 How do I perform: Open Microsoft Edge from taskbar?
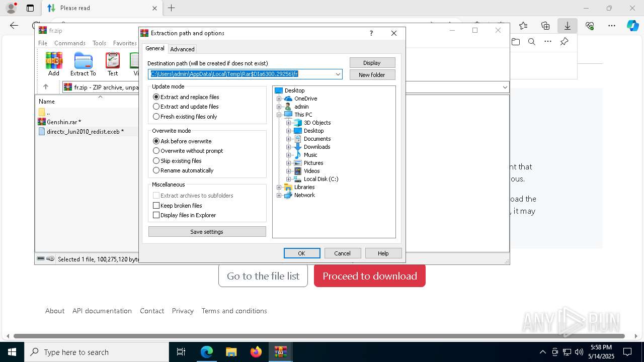click(x=207, y=352)
